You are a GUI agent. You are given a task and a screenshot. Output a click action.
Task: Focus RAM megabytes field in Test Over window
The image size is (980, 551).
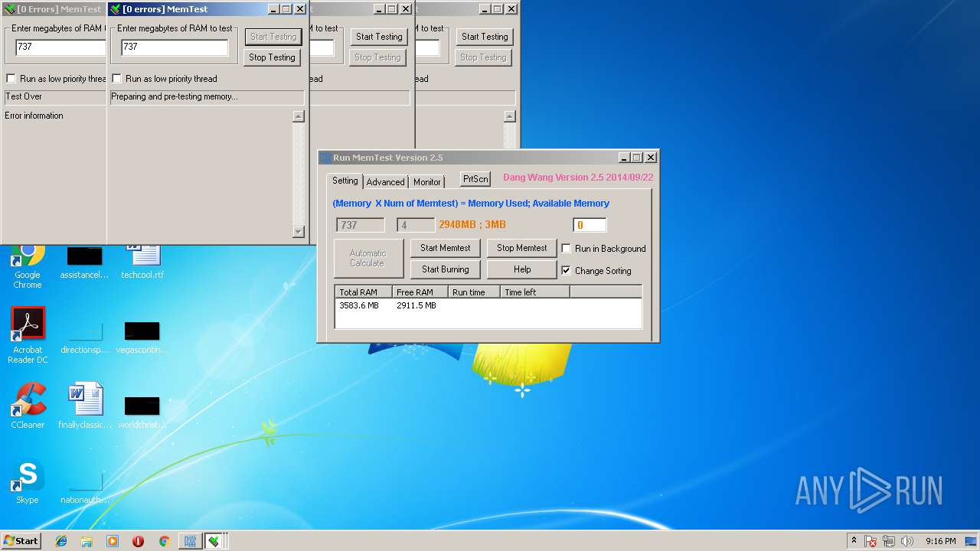60,47
